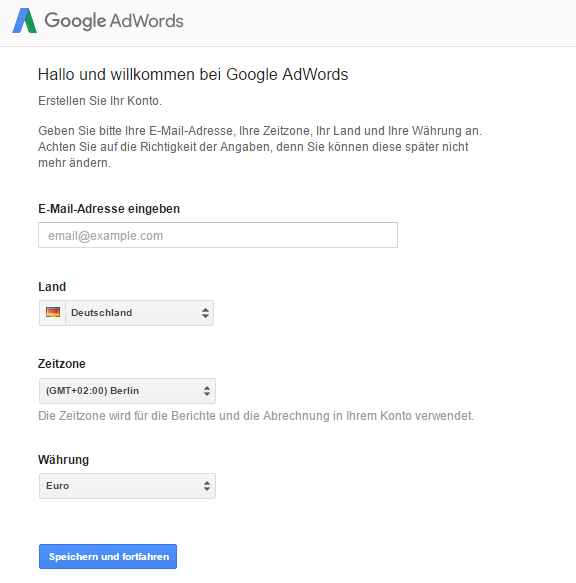Click Speichern und fortfahren button
The width and height of the screenshot is (576, 583).
(108, 557)
